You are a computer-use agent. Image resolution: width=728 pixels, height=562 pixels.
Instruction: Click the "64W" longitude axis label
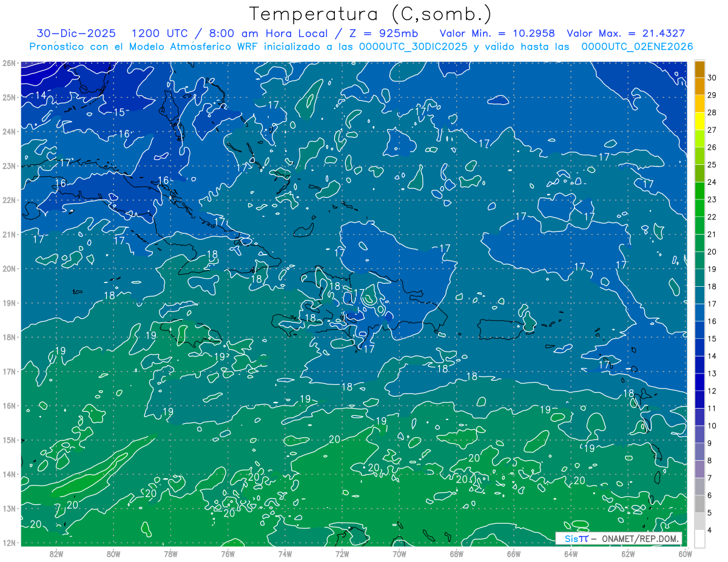pyautogui.click(x=570, y=554)
